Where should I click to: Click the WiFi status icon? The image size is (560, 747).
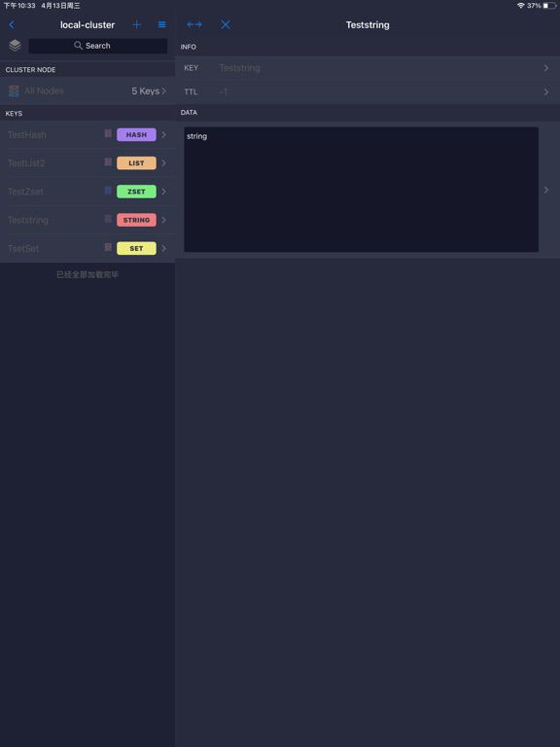click(520, 6)
